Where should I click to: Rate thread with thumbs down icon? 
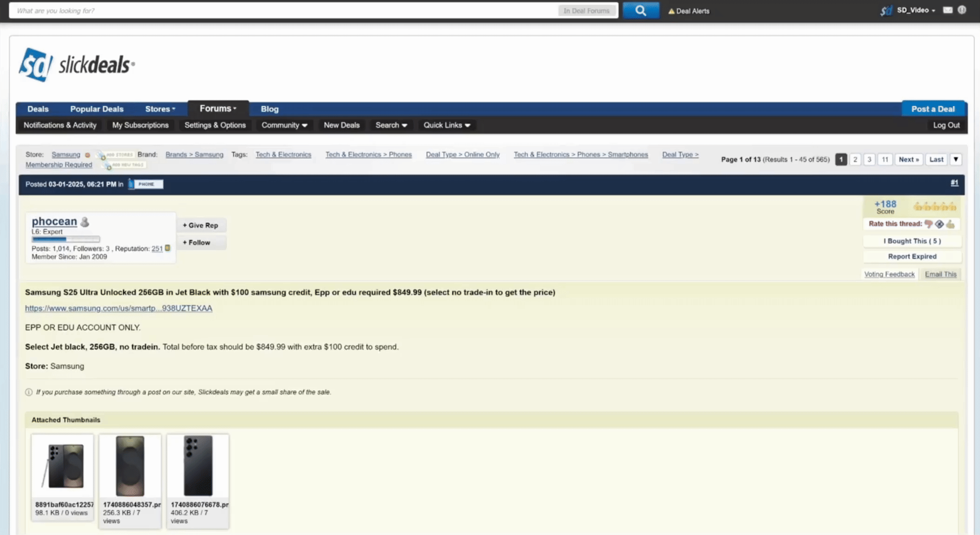[928, 224]
